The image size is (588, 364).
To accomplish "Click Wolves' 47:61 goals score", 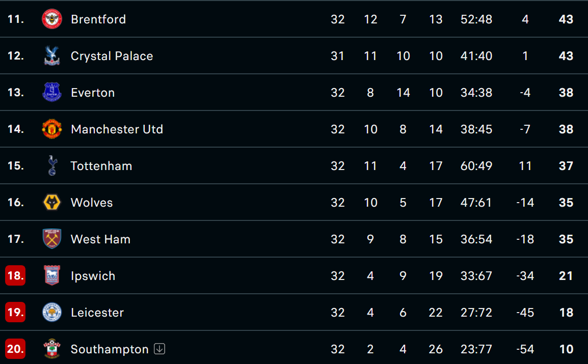I will coord(476,203).
